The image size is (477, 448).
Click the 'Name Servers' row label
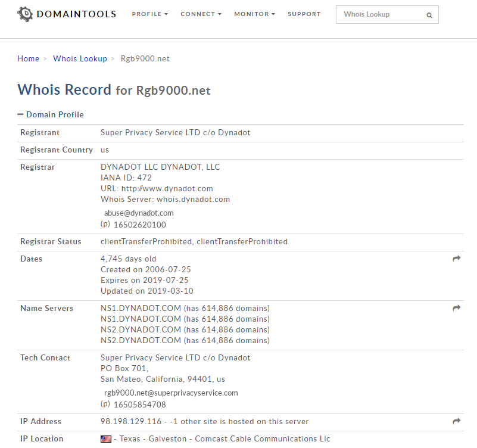[46, 309]
